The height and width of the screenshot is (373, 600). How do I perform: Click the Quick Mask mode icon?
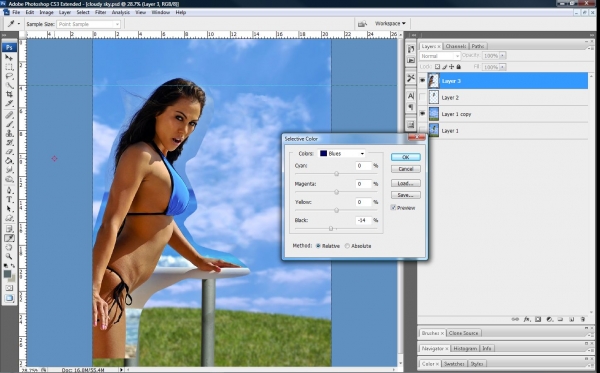pyautogui.click(x=9, y=288)
